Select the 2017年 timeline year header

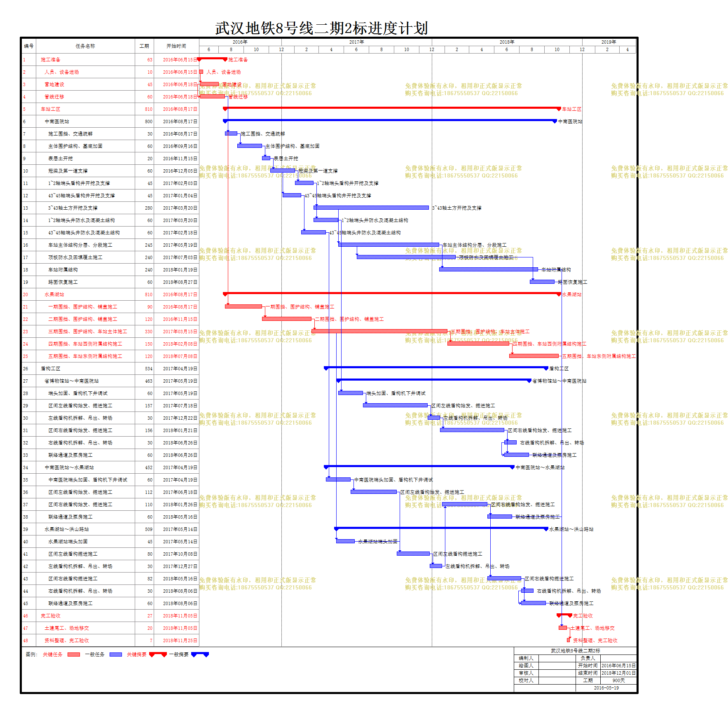(356, 42)
